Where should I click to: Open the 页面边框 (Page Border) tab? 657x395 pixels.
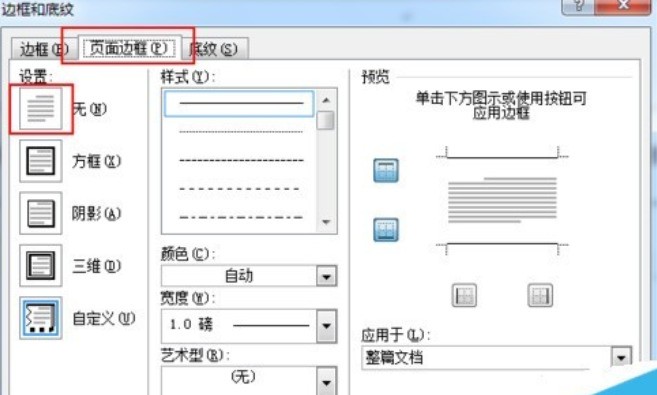coord(129,48)
